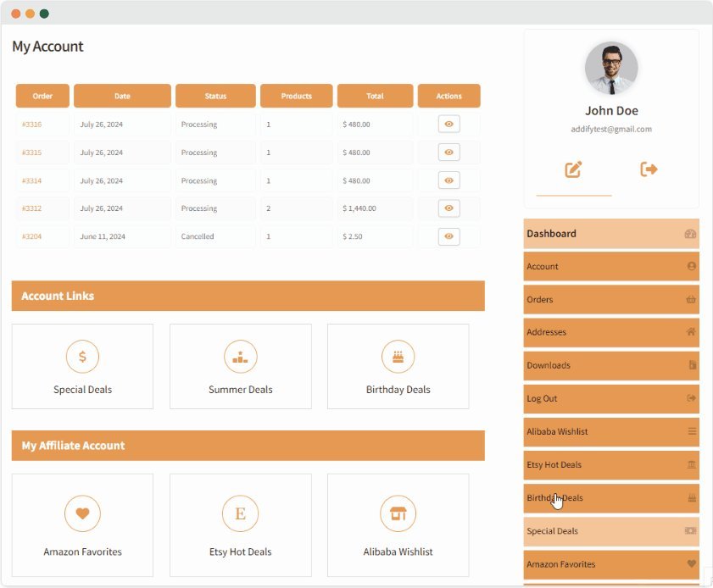Click the Etsy Hot Deals building icon in sidebar
This screenshot has height=588, width=713.
(x=692, y=464)
